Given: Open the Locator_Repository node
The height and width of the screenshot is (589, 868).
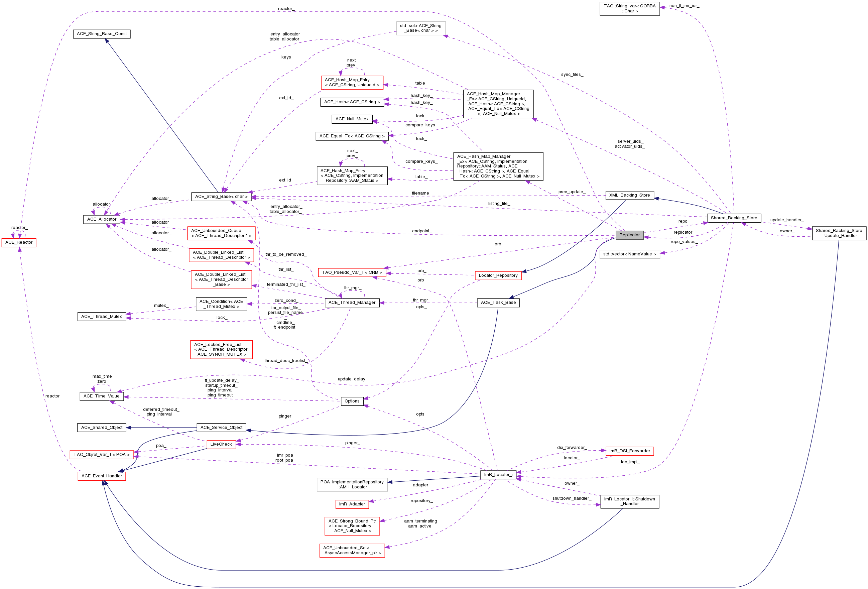Looking at the screenshot, I should (x=498, y=275).
